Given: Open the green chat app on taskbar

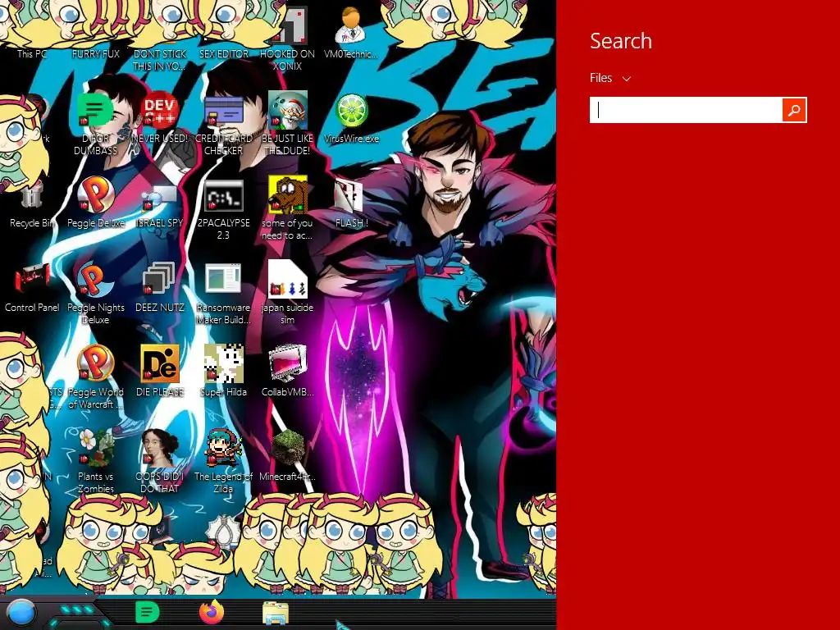Looking at the screenshot, I should [147, 613].
